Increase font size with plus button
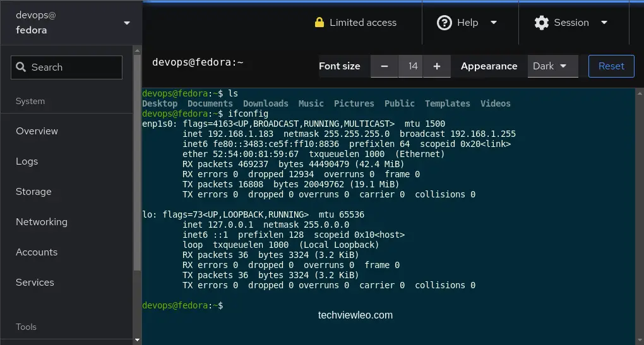Image resolution: width=644 pixels, height=345 pixels. pos(436,66)
